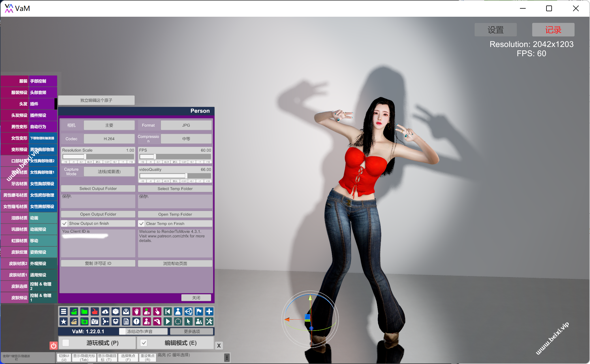
Task: Click the magenta grabbing hand icon
Action: (157, 322)
